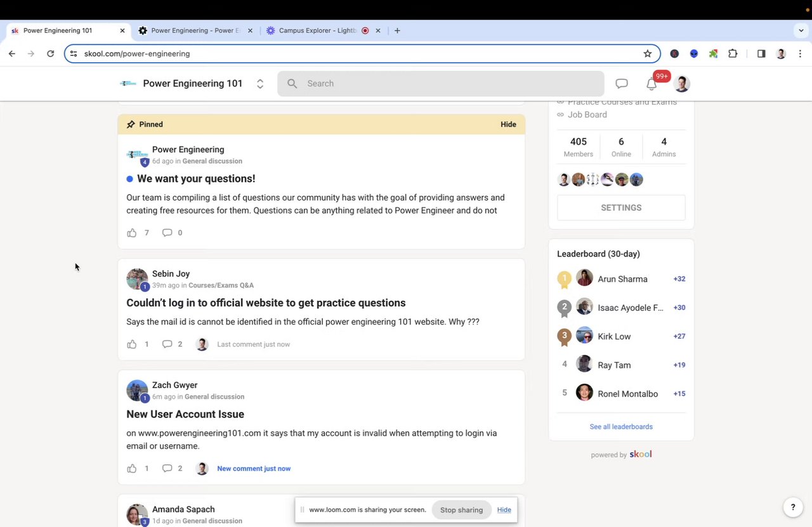Click Zach Gwyer's profile avatar

click(137, 391)
